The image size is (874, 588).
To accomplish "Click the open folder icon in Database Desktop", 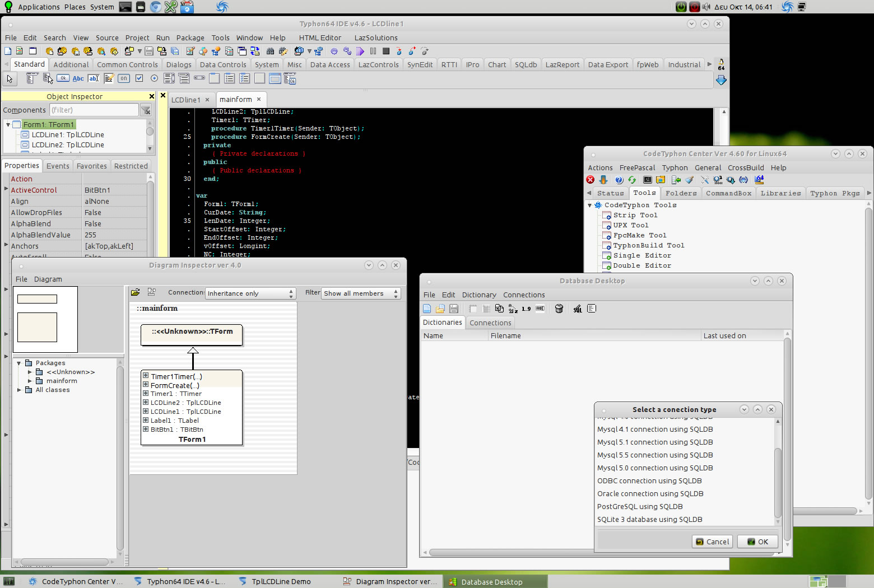I will click(x=440, y=309).
